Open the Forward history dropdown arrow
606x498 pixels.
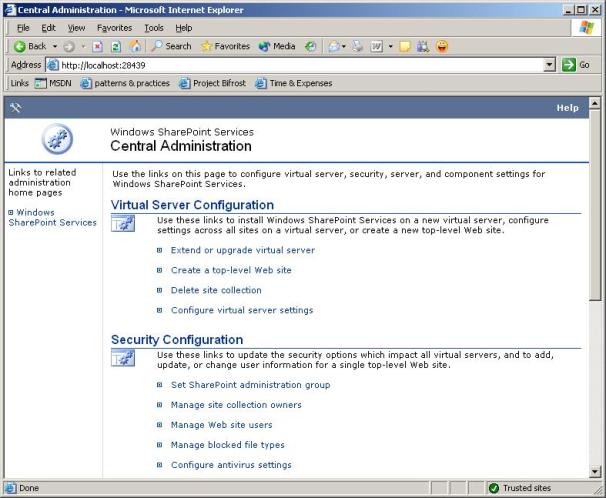(83, 47)
